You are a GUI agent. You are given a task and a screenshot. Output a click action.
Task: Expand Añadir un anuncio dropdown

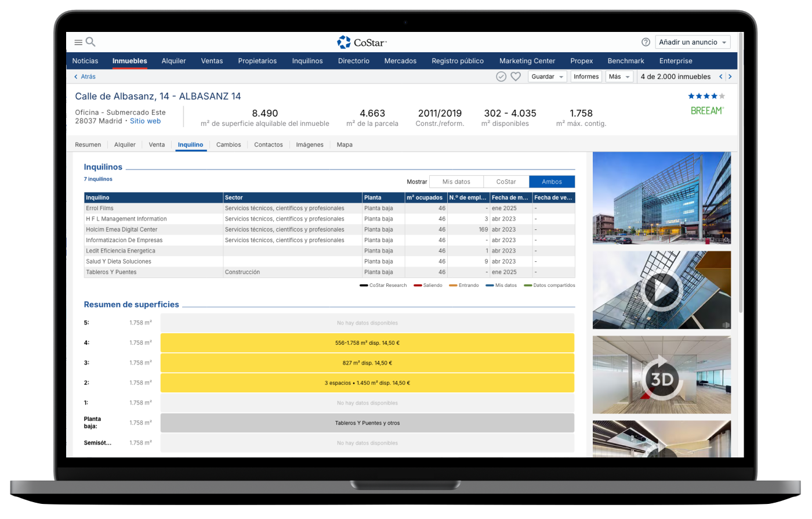point(693,42)
